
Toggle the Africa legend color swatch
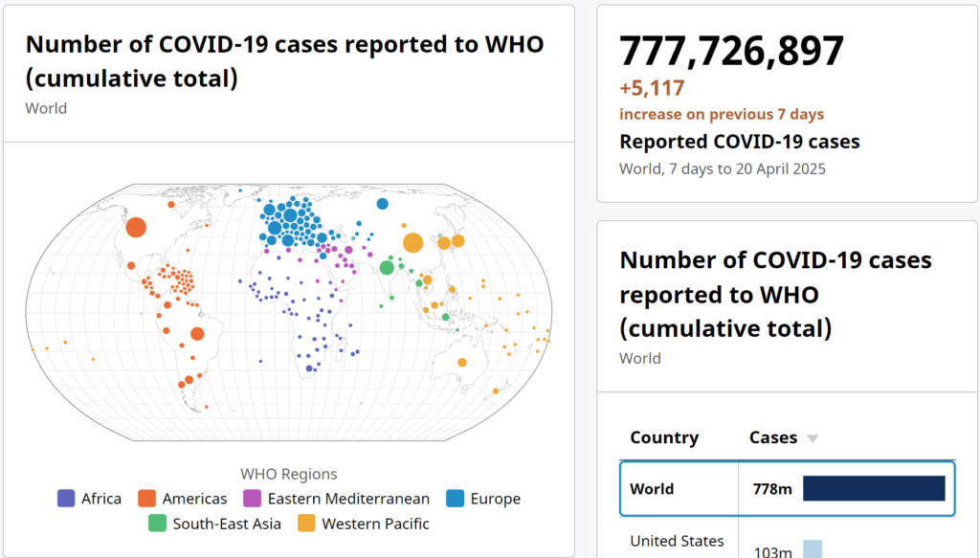coord(66,498)
